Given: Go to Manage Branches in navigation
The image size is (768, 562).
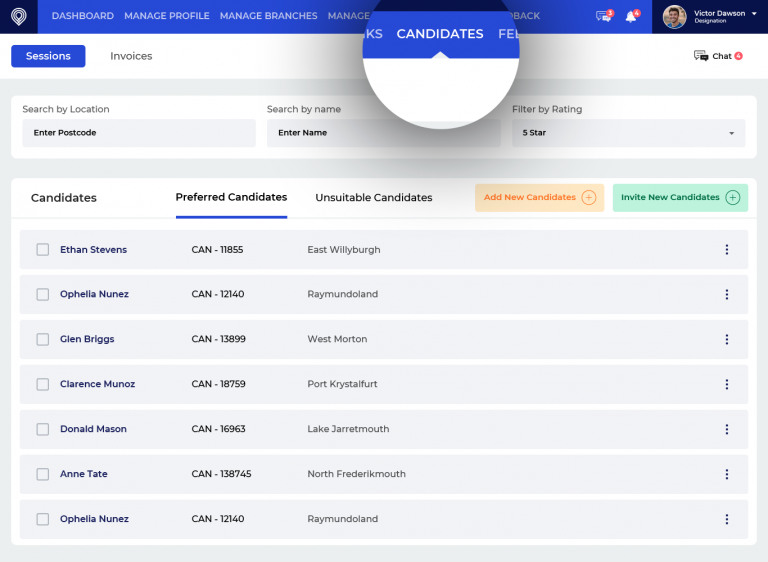Looking at the screenshot, I should (x=268, y=16).
